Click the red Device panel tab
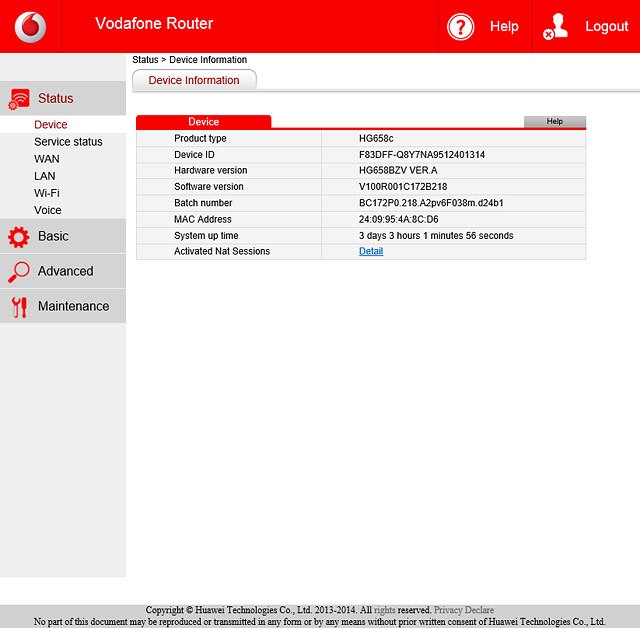This screenshot has width=640, height=628. [x=203, y=122]
